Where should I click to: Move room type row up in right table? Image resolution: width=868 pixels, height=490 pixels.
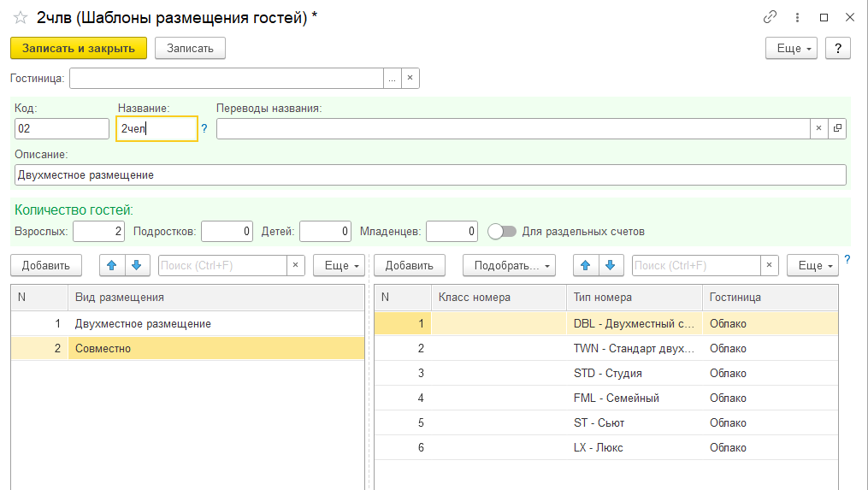[585, 266]
